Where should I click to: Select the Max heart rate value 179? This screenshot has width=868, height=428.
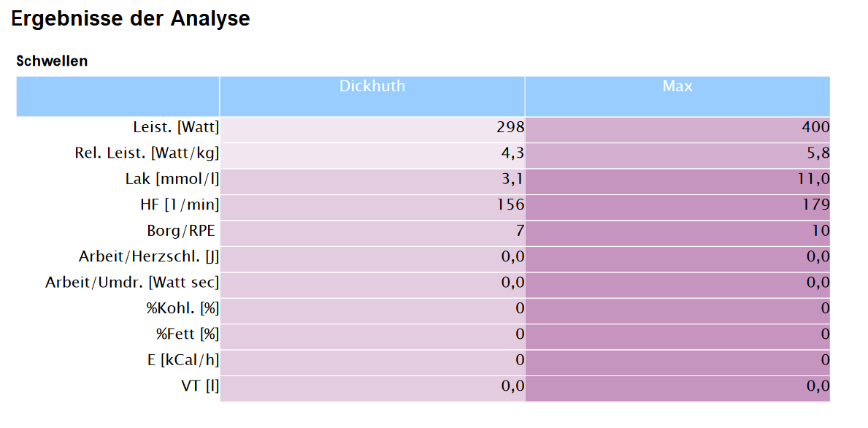[x=815, y=205]
